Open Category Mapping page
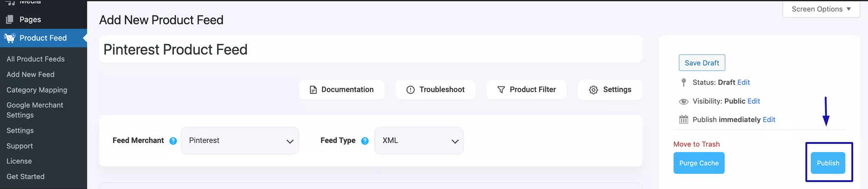868x189 pixels. [37, 90]
